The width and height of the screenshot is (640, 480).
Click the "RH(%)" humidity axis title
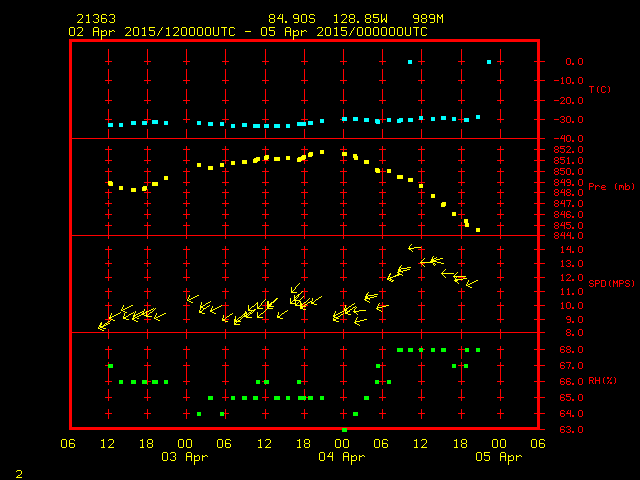tap(602, 381)
